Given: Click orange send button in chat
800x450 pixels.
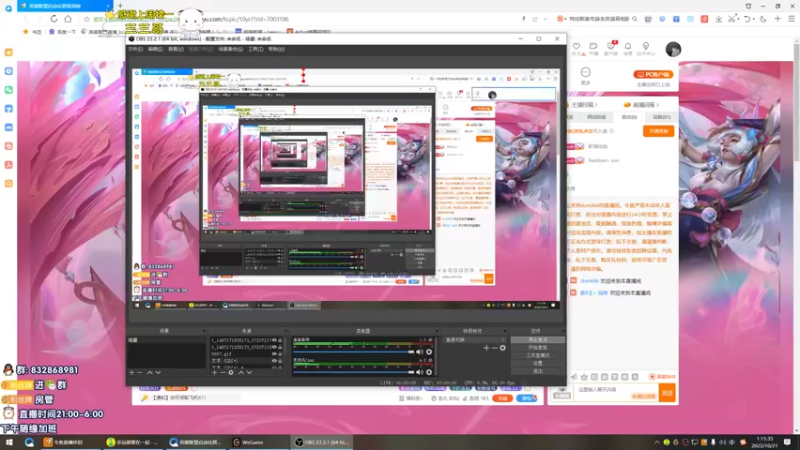Looking at the screenshot, I should point(667,393).
